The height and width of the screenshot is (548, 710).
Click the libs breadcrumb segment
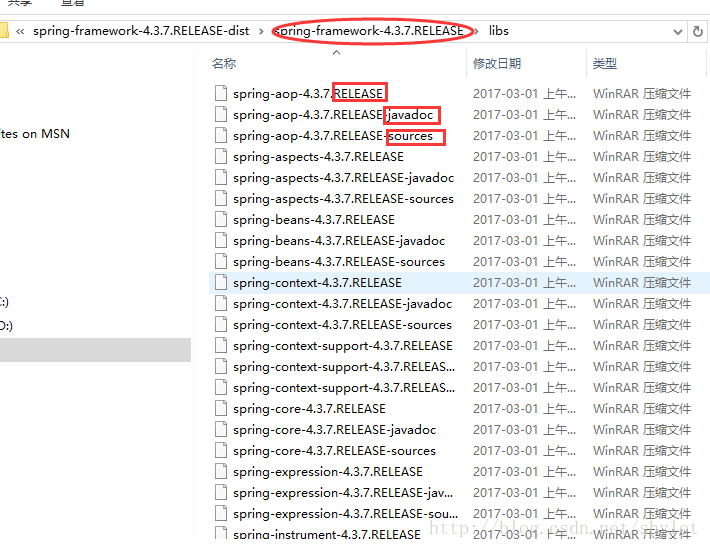tap(499, 31)
